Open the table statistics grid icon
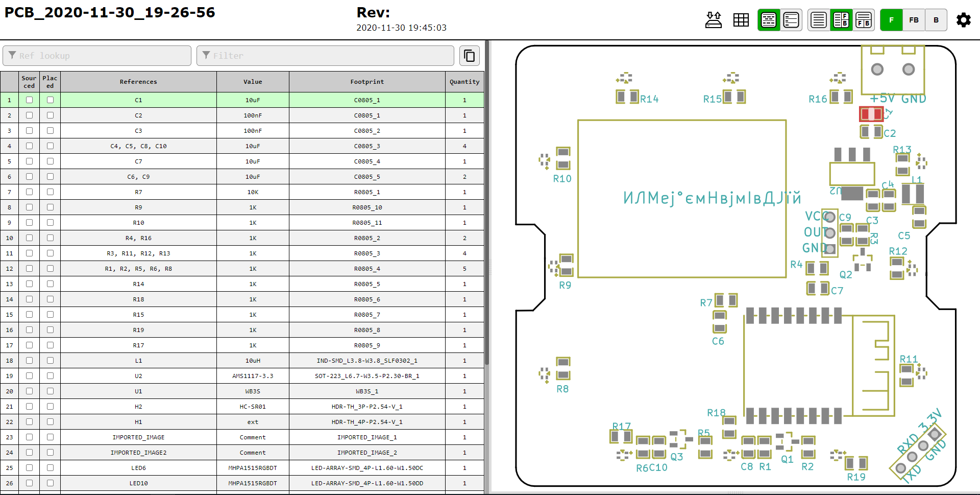 tap(741, 20)
